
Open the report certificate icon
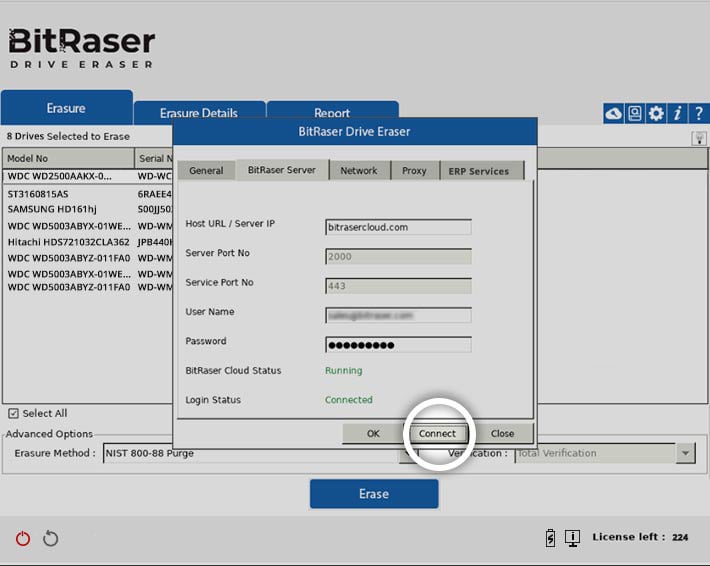click(634, 113)
